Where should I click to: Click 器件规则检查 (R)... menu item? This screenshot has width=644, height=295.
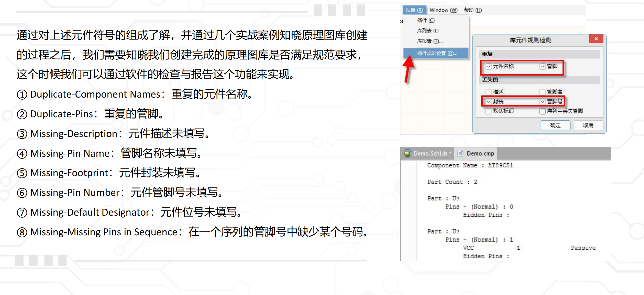tap(437, 53)
